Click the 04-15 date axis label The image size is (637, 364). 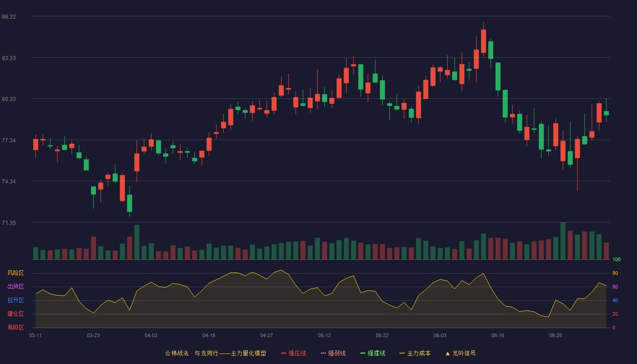tap(209, 335)
